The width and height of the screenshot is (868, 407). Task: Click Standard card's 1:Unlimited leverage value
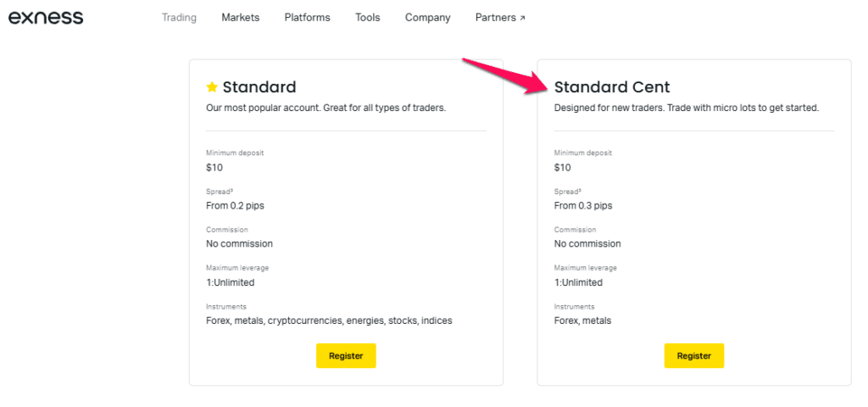[231, 282]
